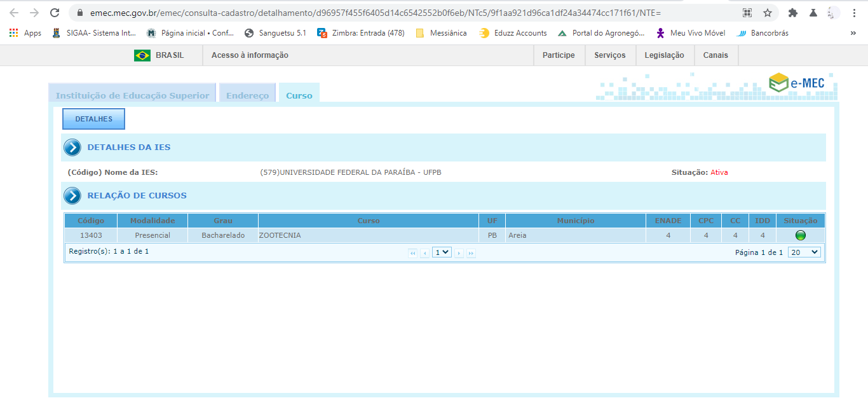Click the e-MEC logo
Viewport: 868px width, 405px height.
797,83
